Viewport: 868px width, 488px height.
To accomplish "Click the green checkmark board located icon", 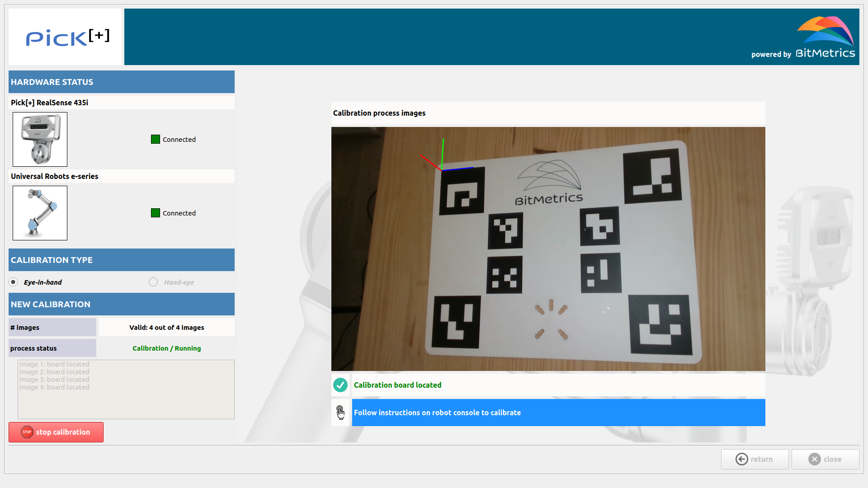I will tap(340, 385).
